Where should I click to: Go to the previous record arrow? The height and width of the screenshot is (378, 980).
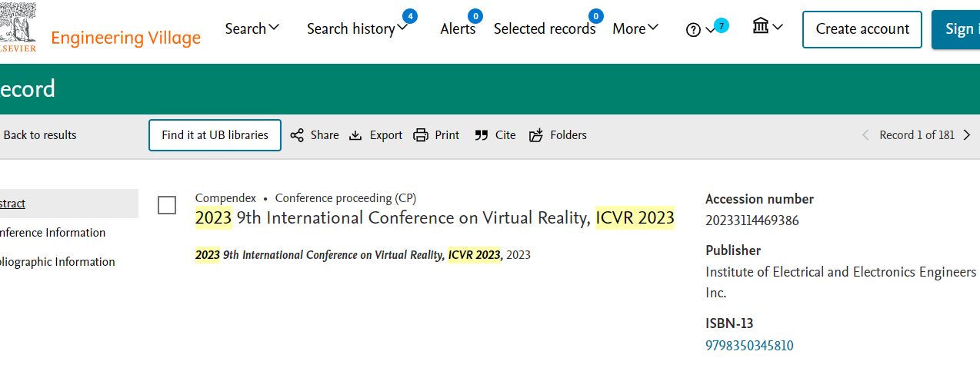coord(865,135)
